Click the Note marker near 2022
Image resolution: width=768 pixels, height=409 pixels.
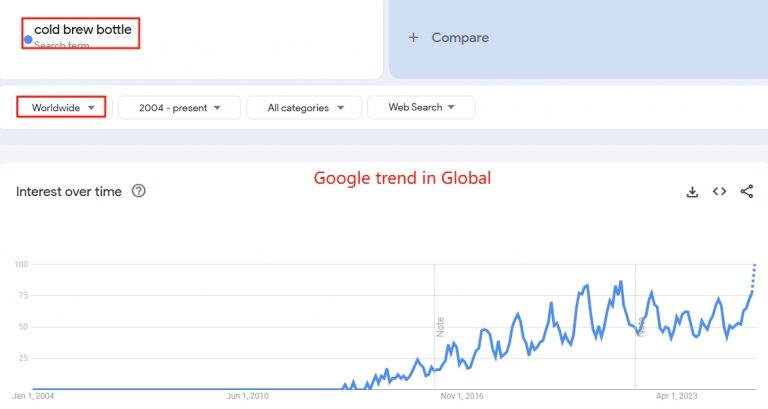click(641, 327)
